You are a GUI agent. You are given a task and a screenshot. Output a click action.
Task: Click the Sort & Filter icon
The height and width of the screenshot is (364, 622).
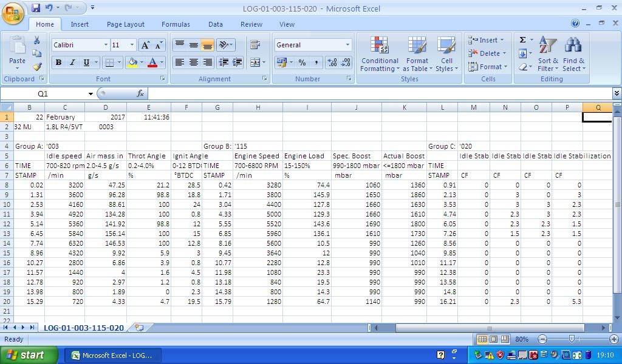click(x=548, y=55)
